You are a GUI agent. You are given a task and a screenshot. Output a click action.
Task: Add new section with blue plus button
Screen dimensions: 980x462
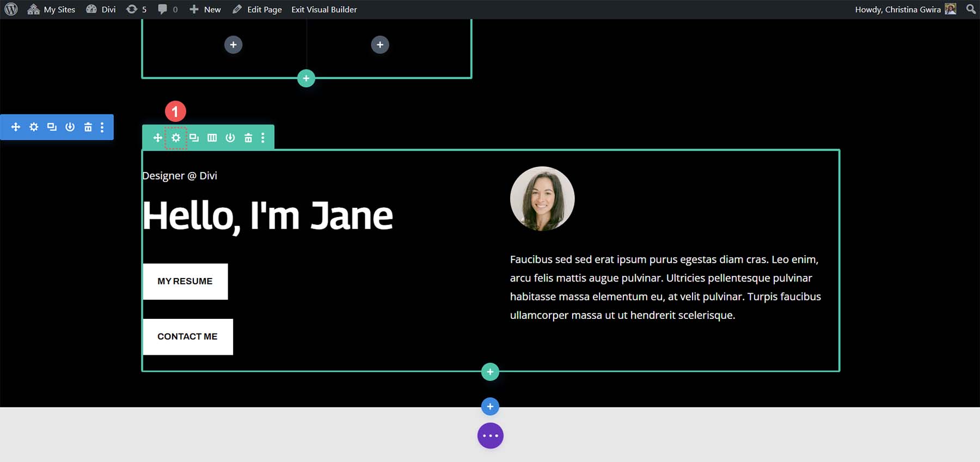(x=490, y=406)
